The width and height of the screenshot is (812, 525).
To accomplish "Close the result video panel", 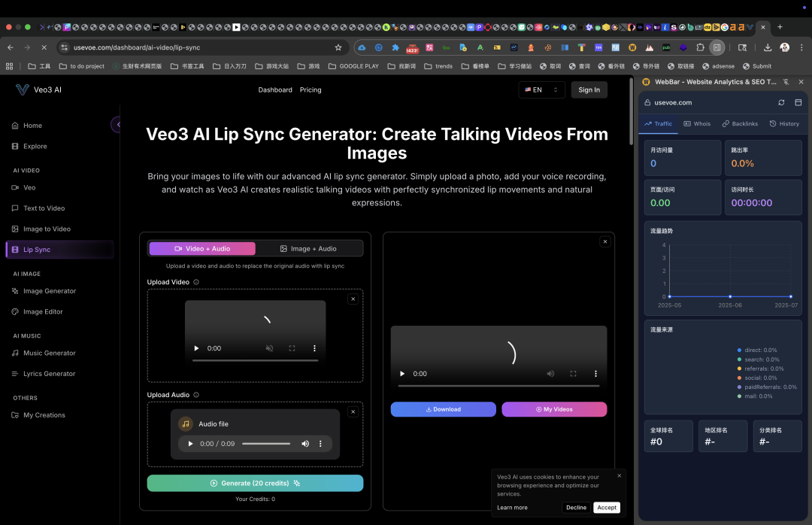I will 604,241.
